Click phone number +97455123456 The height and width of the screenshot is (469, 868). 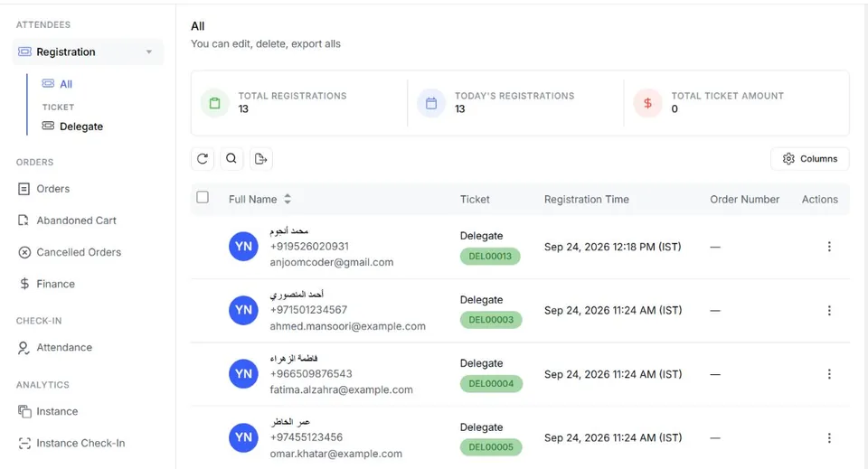pyautogui.click(x=307, y=437)
